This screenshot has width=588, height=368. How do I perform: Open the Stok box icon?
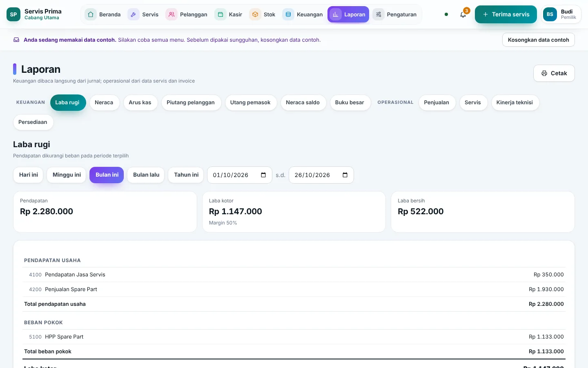click(x=255, y=14)
